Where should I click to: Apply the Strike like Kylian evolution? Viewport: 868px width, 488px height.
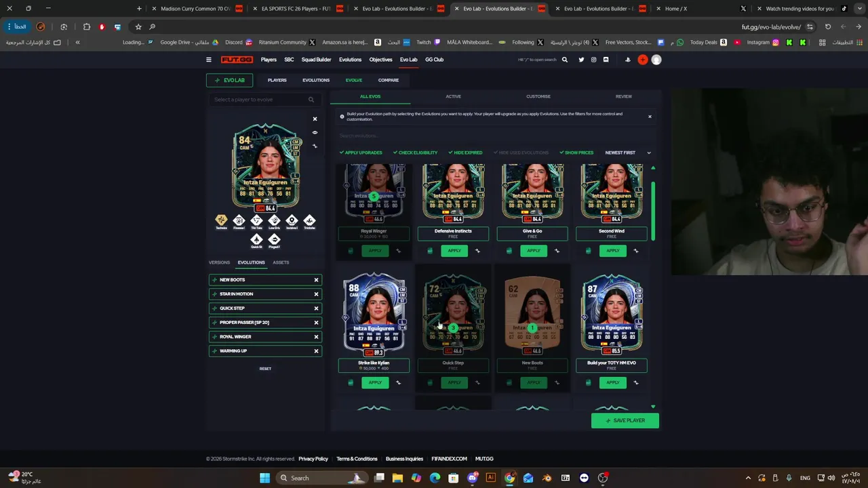[375, 383]
